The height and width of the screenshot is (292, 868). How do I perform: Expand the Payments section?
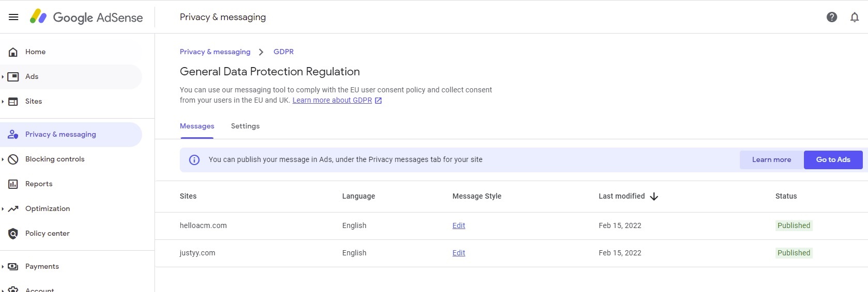coord(3,266)
